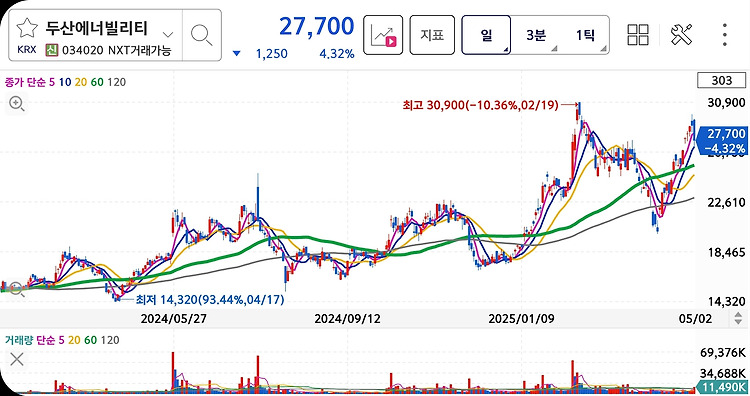Open the three-dot more options menu
750x396 pixels.
(725, 35)
